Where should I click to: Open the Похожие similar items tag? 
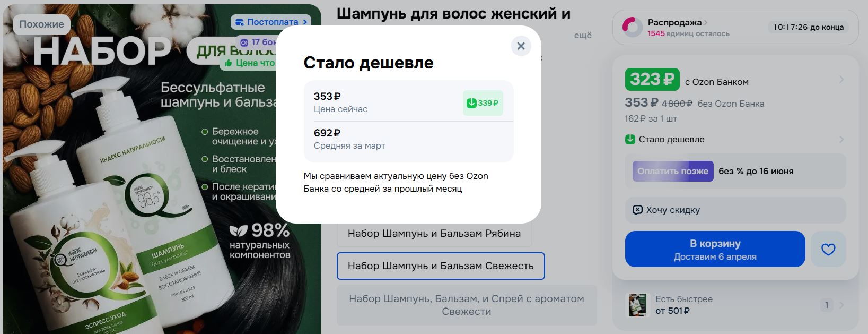[41, 24]
